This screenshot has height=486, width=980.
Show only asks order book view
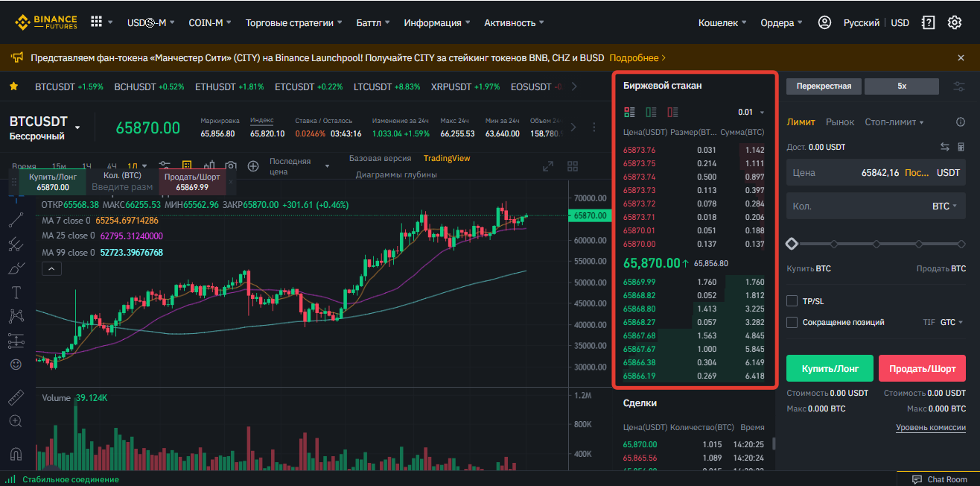pyautogui.click(x=672, y=113)
